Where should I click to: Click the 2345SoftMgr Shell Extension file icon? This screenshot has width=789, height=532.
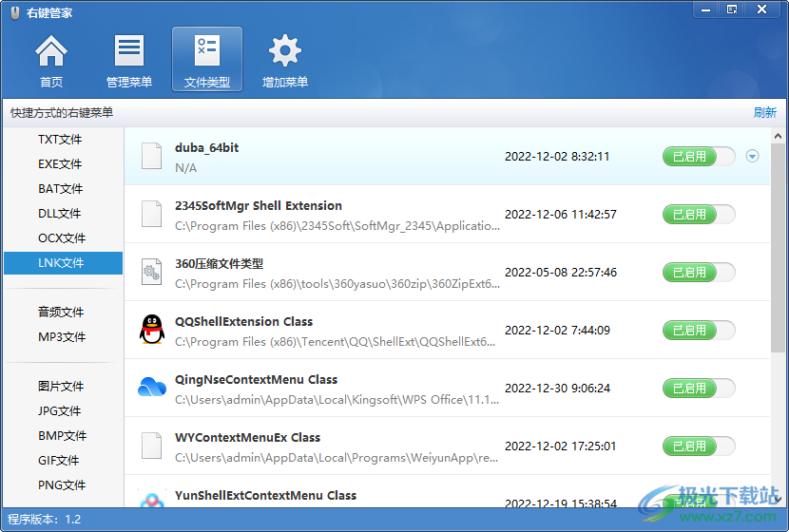(x=151, y=214)
